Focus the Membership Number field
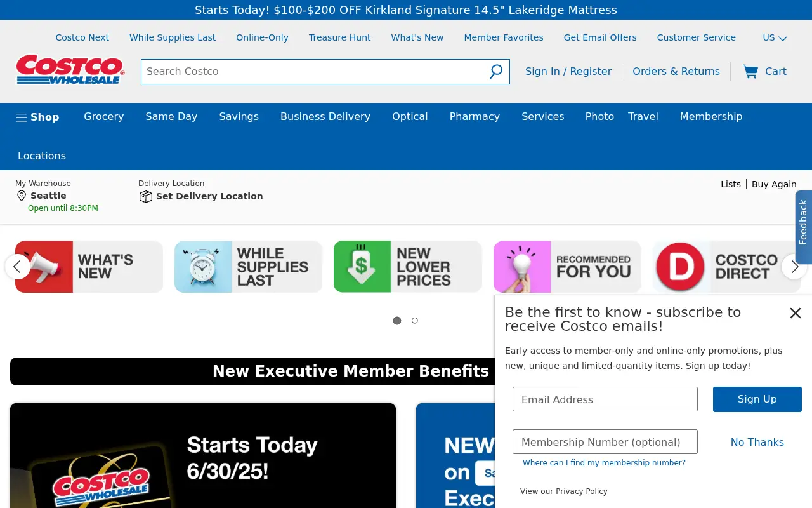The width and height of the screenshot is (812, 508). 605,442
